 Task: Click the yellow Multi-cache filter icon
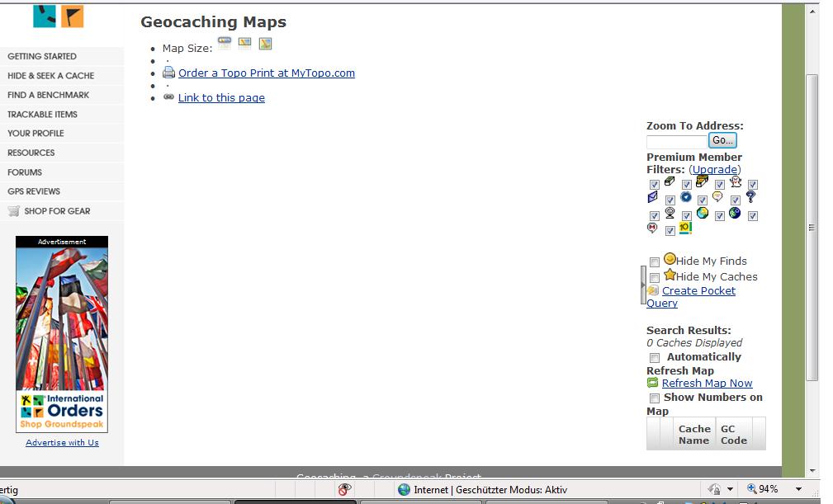click(x=702, y=181)
